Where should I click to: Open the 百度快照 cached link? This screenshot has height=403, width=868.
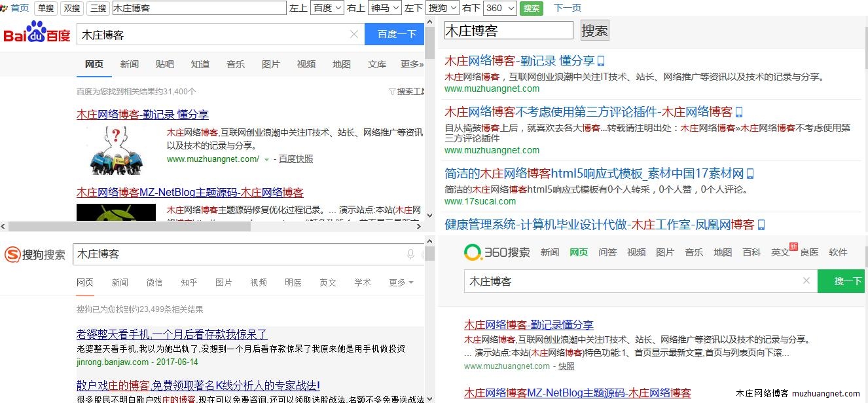296,159
